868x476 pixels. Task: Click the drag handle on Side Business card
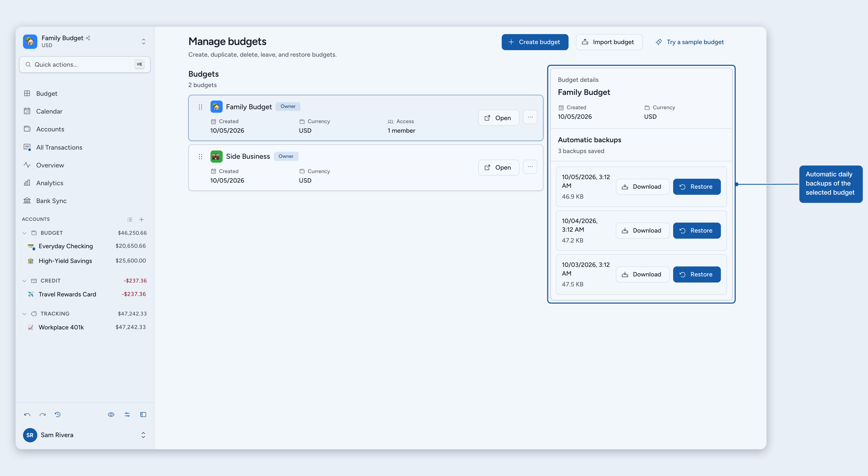coord(201,156)
